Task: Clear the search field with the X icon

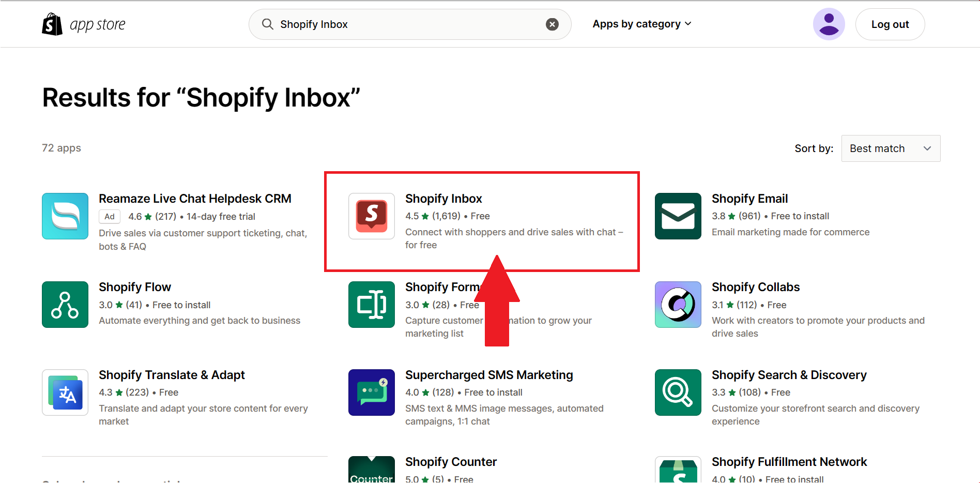Action: pos(552,24)
